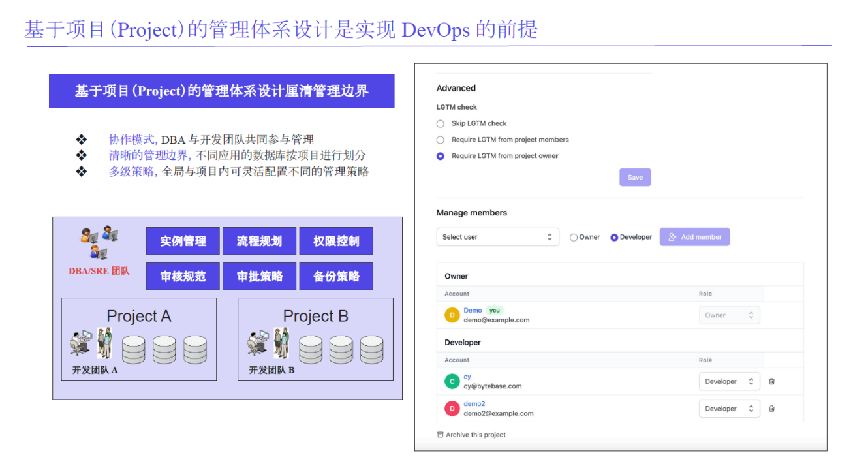Click the developer at desk icon in Project A
The width and height of the screenshot is (868, 470).
click(x=81, y=343)
